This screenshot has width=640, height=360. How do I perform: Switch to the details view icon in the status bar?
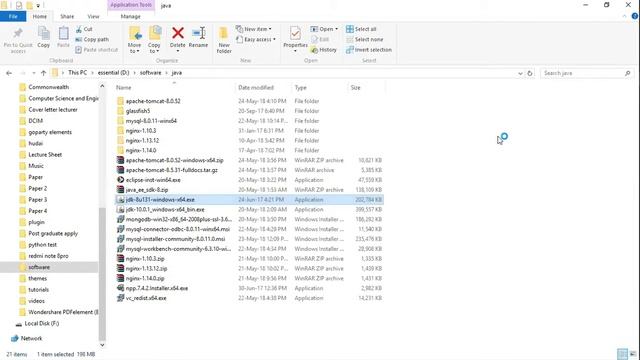click(622, 354)
